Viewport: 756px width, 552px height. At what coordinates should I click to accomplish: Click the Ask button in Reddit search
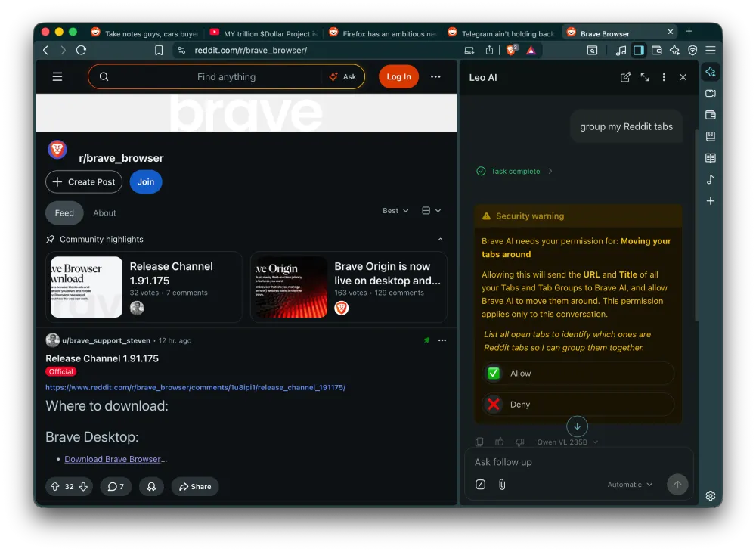(x=342, y=76)
